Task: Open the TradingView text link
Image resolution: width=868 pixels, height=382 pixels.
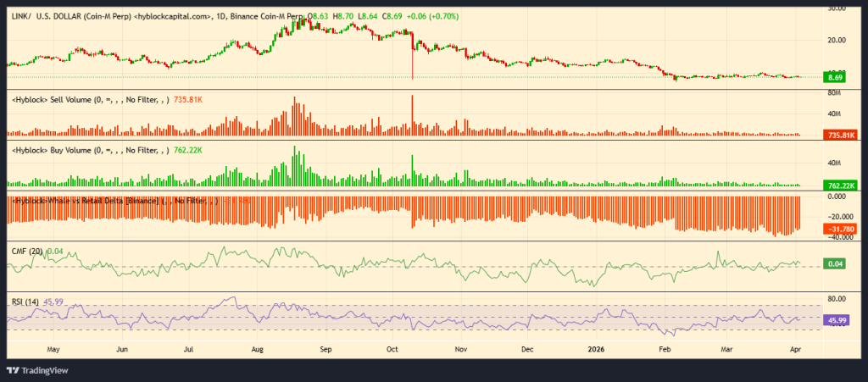Action: [x=46, y=370]
